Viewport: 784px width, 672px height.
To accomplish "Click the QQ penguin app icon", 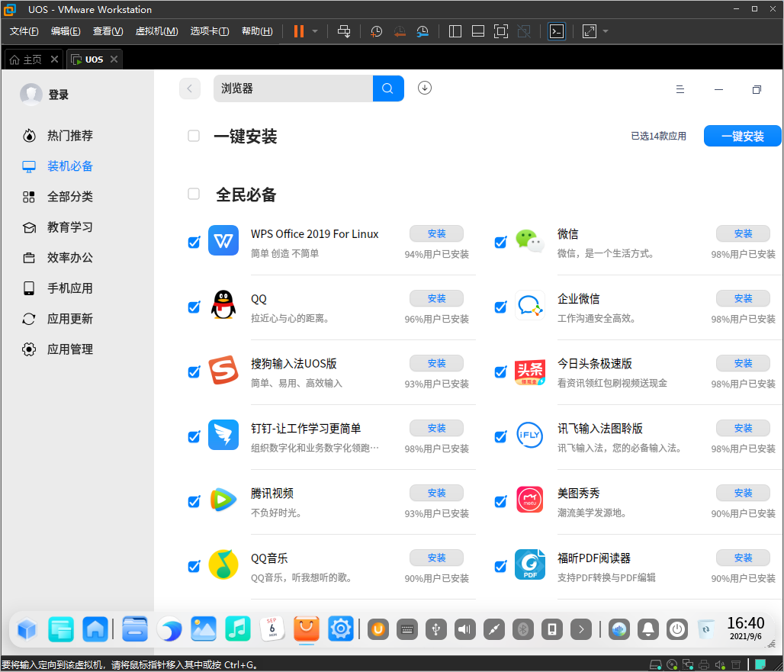I will [223, 305].
